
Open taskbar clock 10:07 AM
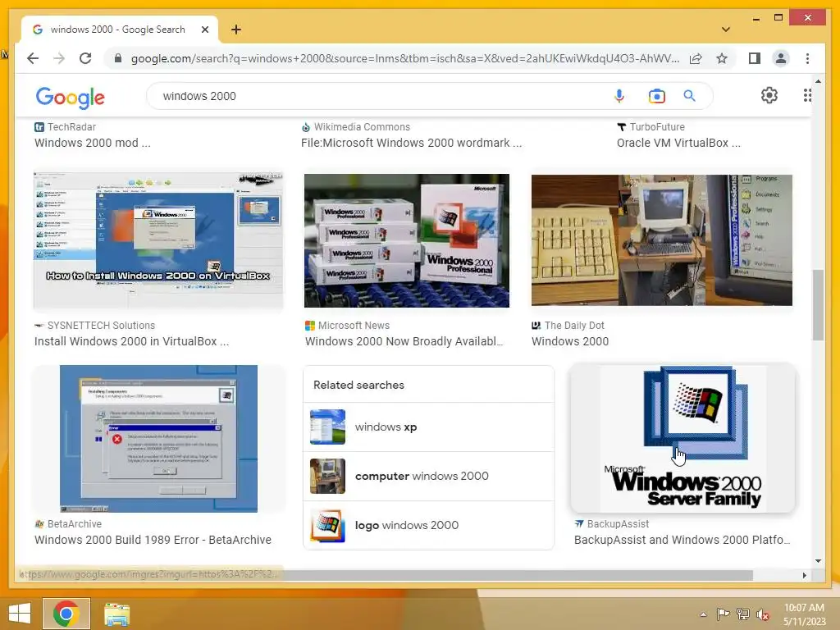(x=804, y=614)
